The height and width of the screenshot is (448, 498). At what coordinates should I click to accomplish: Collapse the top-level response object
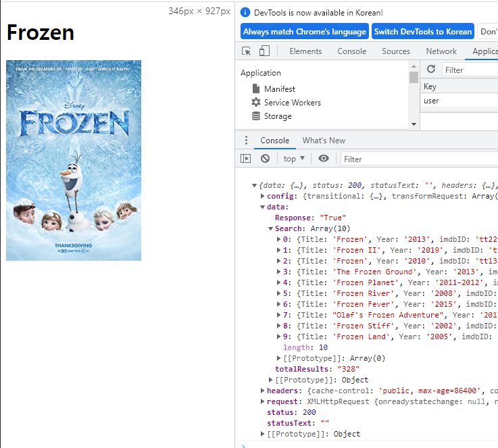pos(254,185)
